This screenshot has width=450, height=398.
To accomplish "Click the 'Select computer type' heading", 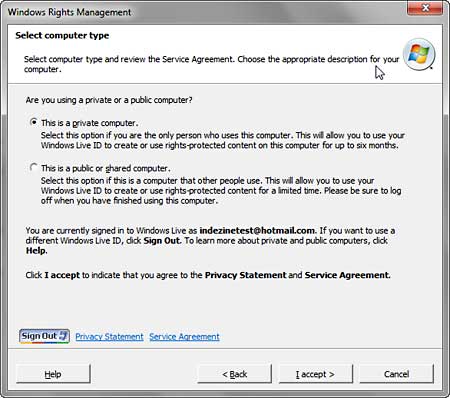I will coord(62,35).
